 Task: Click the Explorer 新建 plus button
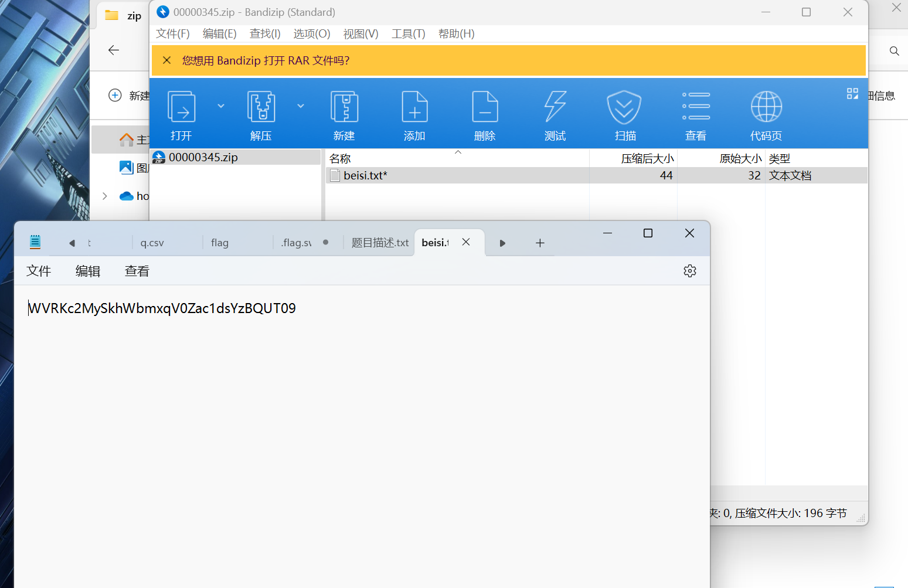click(x=115, y=95)
